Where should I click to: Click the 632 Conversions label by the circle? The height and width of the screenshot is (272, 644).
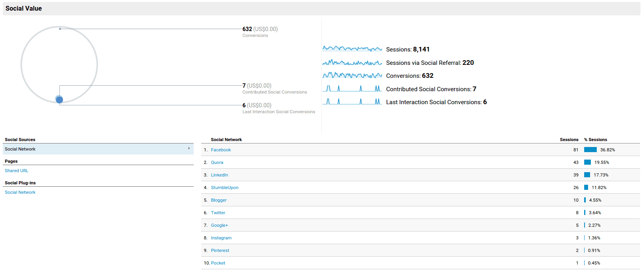tap(260, 32)
